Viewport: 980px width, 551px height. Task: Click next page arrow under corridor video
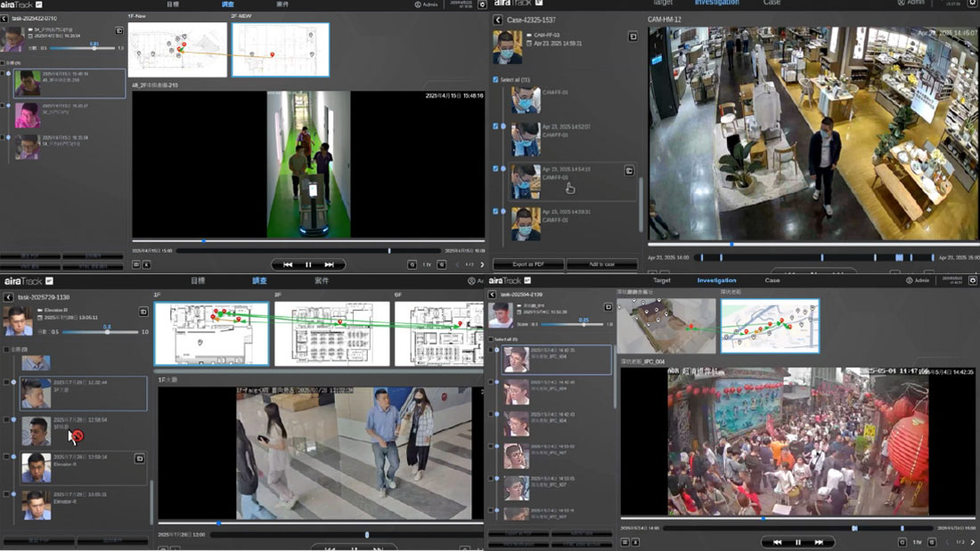482,264
